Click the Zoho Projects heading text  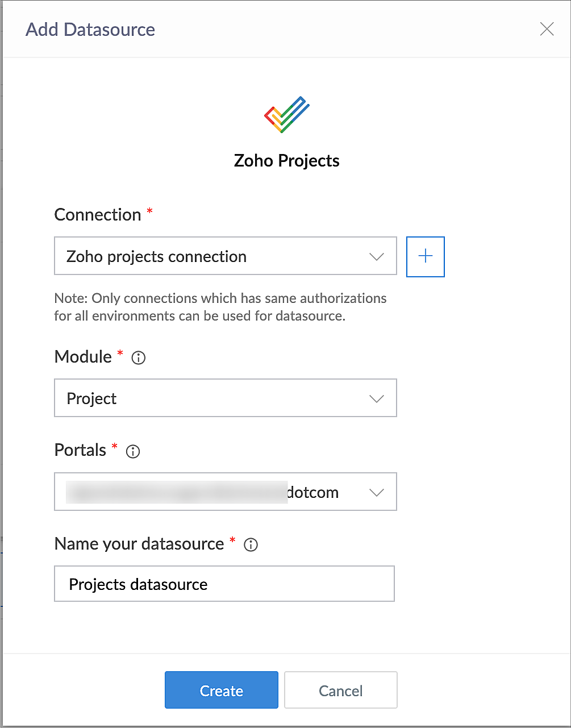[286, 161]
